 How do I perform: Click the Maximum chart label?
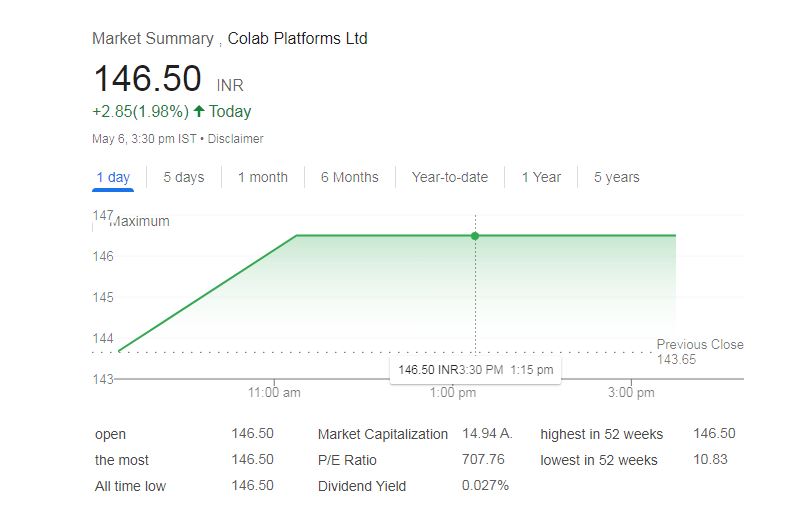(x=140, y=221)
